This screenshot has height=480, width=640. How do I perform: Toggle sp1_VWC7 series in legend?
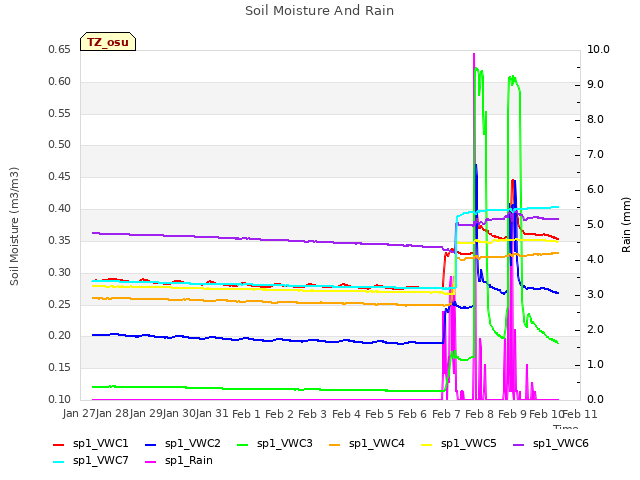[x=91, y=461]
